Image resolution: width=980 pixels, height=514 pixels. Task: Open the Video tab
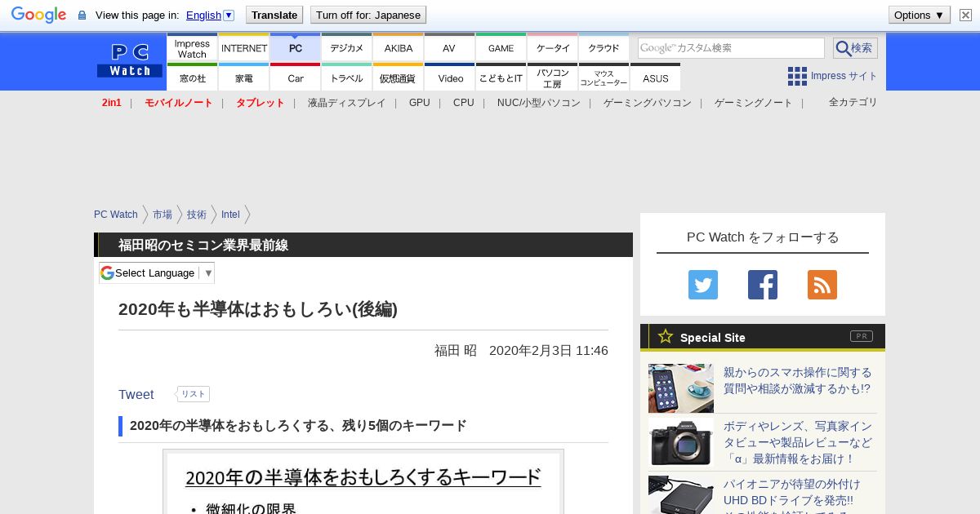point(449,78)
